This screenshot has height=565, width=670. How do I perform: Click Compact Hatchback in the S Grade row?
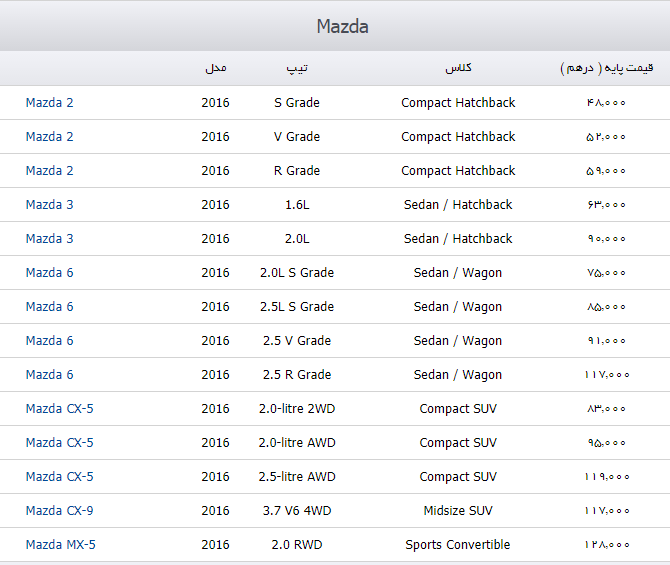pos(458,103)
